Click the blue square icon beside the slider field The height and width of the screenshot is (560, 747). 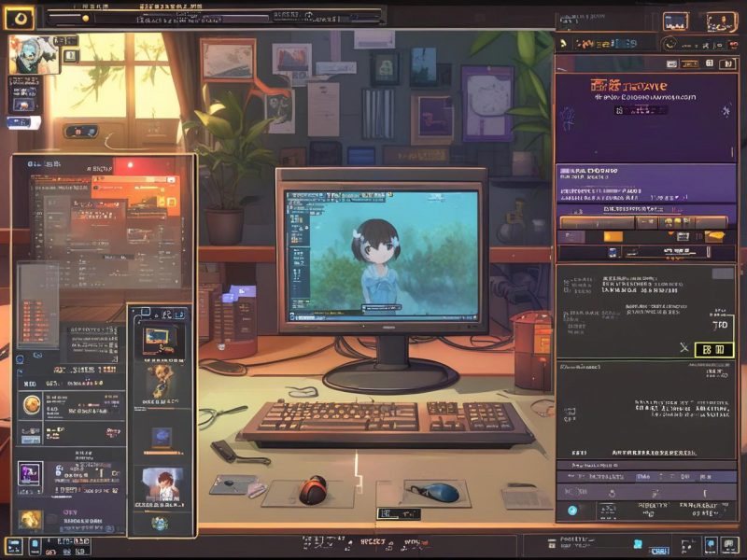(x=613, y=252)
